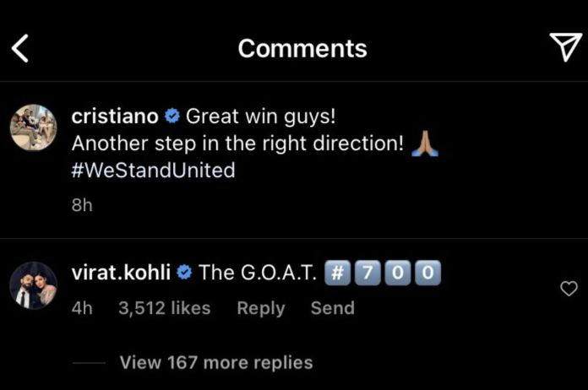Reply to virat.kohli's comment
The height and width of the screenshot is (390, 588).
pyautogui.click(x=260, y=308)
